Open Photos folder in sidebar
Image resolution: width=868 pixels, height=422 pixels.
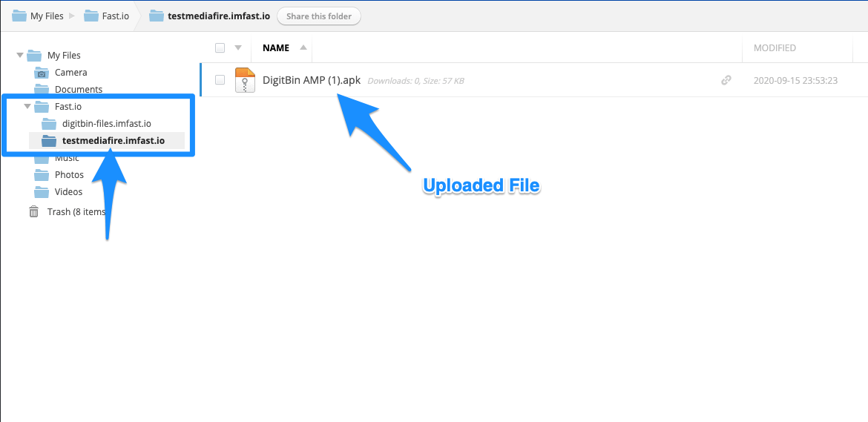(x=69, y=175)
